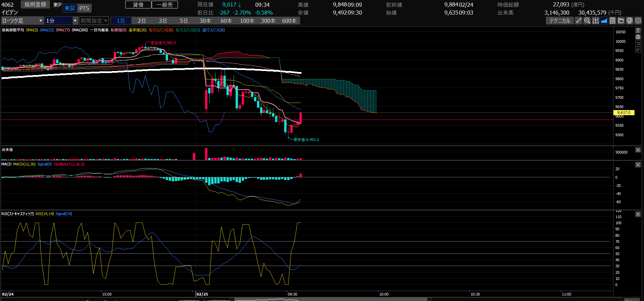The height and width of the screenshot is (301, 644).
Task: Expand the 期間指定 period dropdown
Action: click(94, 21)
